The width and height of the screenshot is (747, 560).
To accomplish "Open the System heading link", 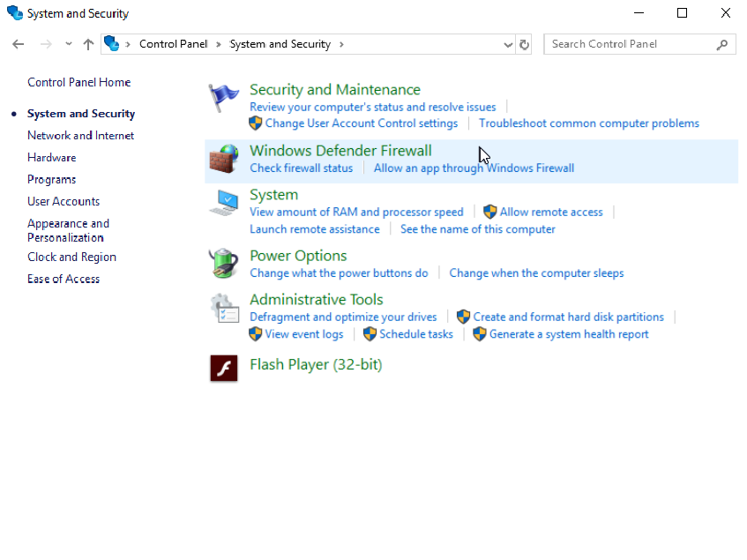I will [274, 195].
